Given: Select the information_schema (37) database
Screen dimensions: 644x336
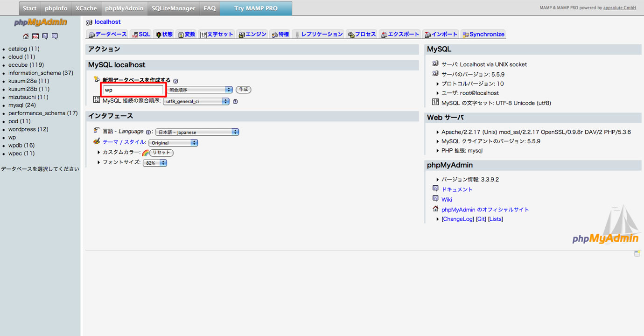Looking at the screenshot, I should click(x=41, y=73).
